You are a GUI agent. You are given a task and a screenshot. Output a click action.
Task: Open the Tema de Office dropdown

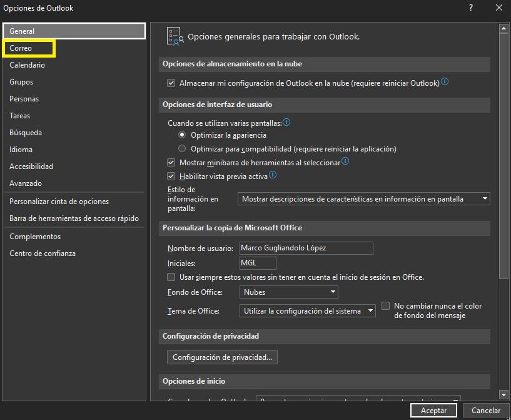click(307, 311)
